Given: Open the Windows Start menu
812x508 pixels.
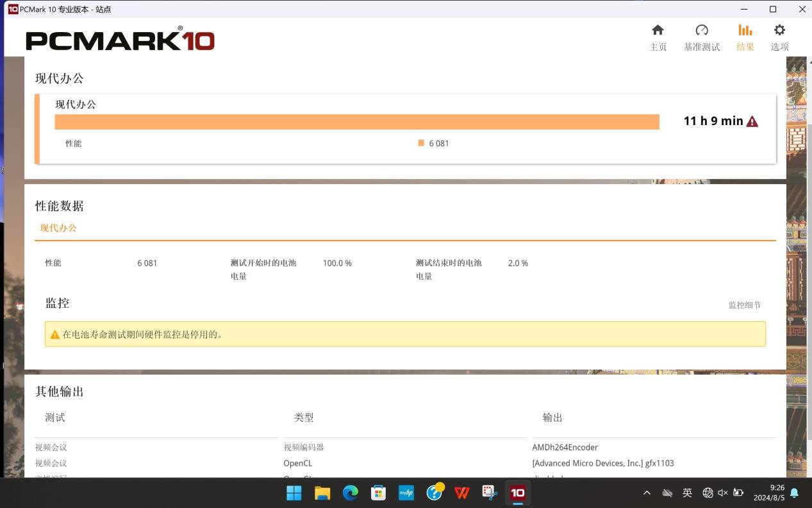Looking at the screenshot, I should pos(294,493).
